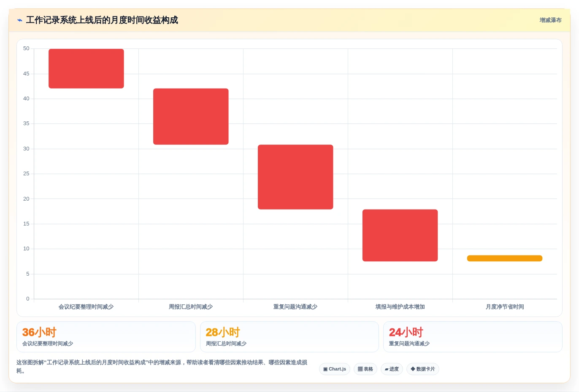Click the Chart.js tag chip
This screenshot has width=579, height=392.
(335, 369)
